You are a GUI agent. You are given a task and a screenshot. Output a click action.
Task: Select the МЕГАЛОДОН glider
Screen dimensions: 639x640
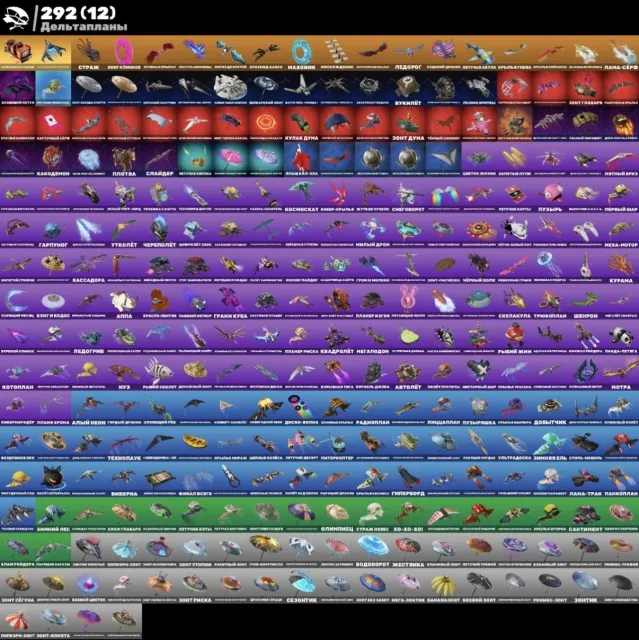373,337
